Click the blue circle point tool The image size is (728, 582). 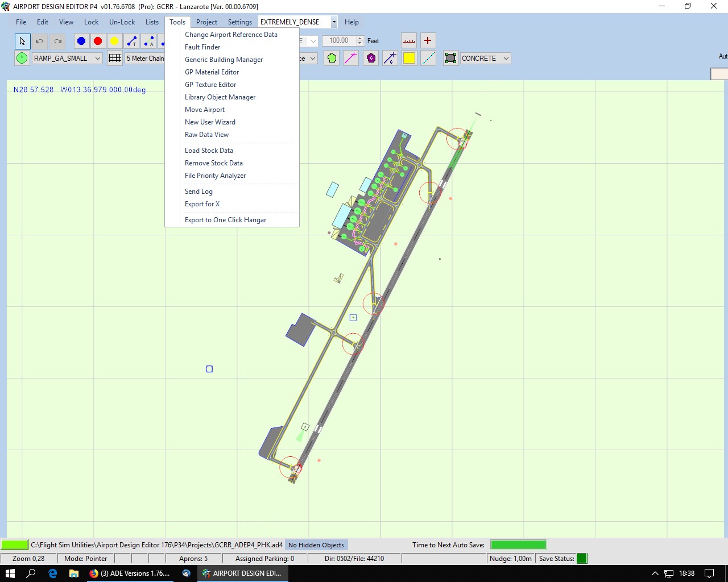point(81,41)
